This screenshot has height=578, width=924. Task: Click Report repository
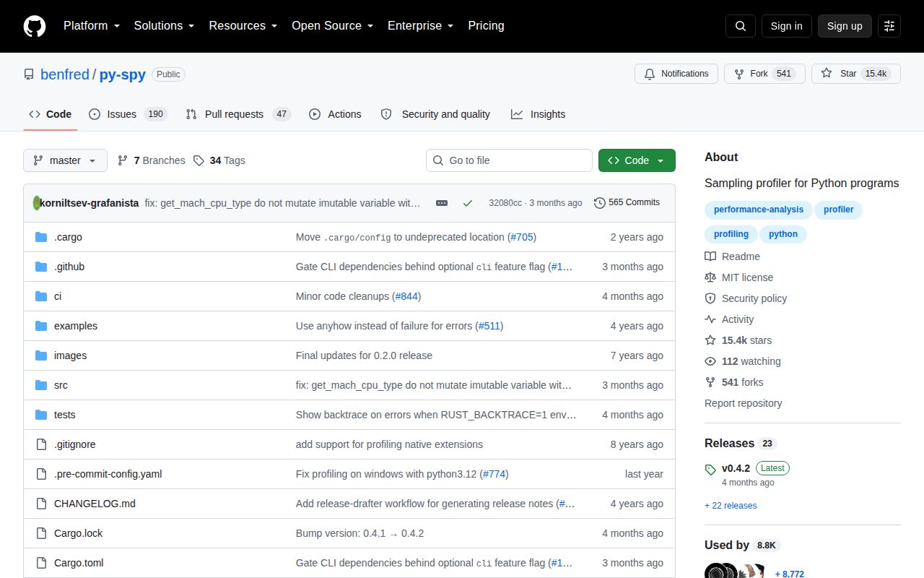point(744,403)
